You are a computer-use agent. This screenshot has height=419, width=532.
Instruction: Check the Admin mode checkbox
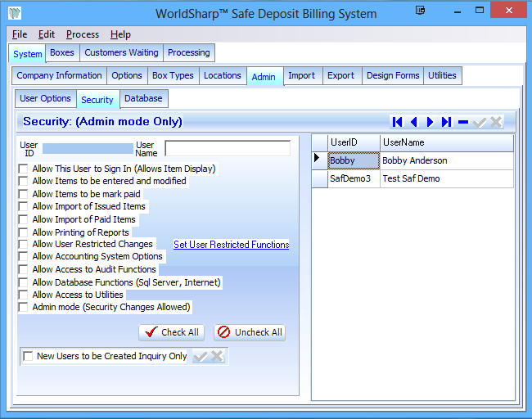(24, 308)
